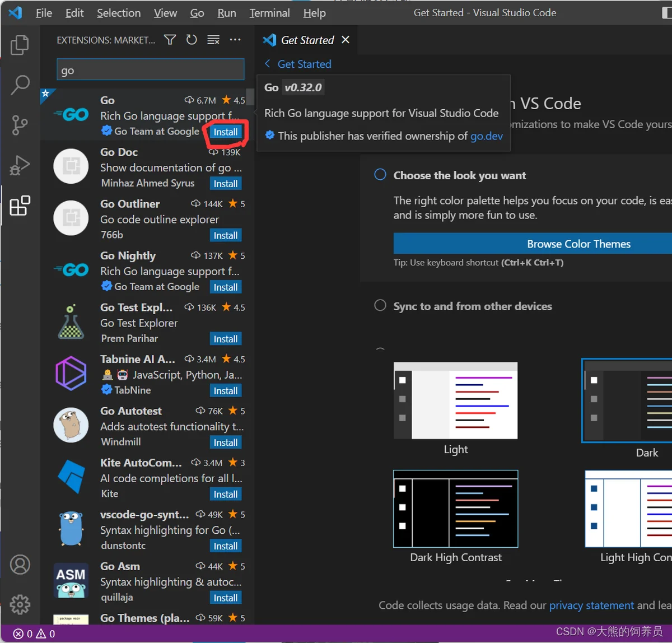Clear extensions search results
This screenshot has width=672, height=643.
[213, 40]
